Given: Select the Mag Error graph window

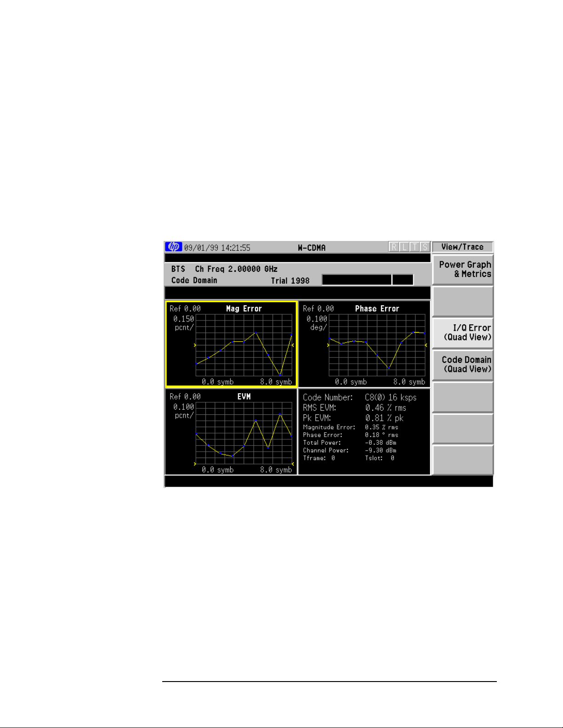Looking at the screenshot, I should pyautogui.click(x=231, y=344).
